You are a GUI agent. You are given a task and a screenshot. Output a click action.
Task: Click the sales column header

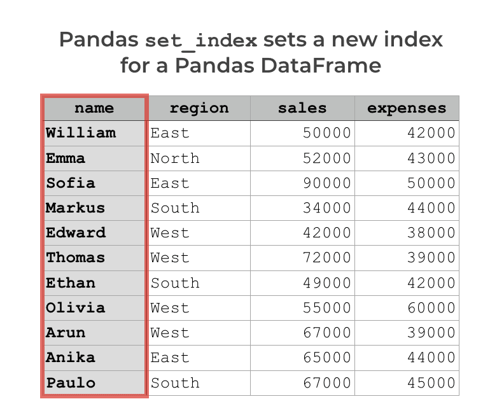pyautogui.click(x=302, y=108)
